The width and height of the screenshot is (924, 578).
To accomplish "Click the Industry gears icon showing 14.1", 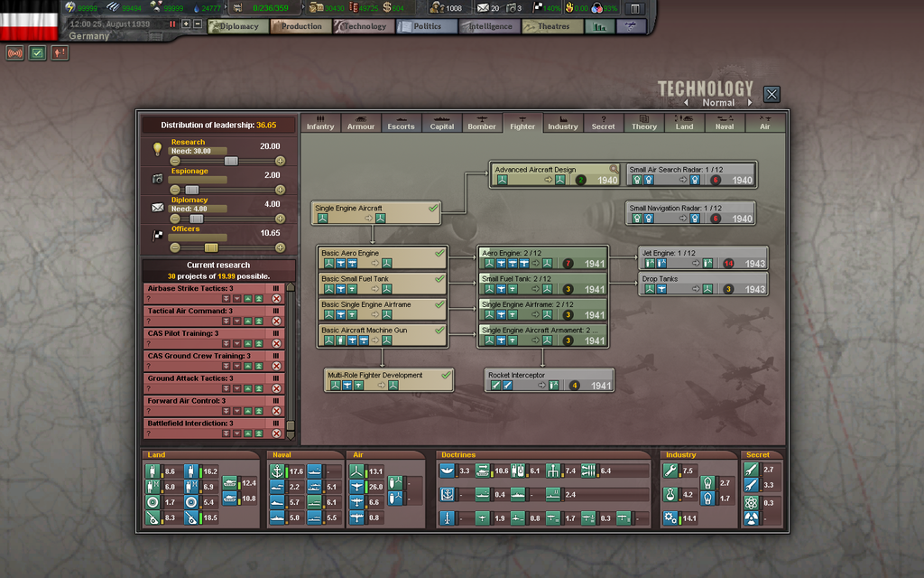I will click(x=670, y=517).
